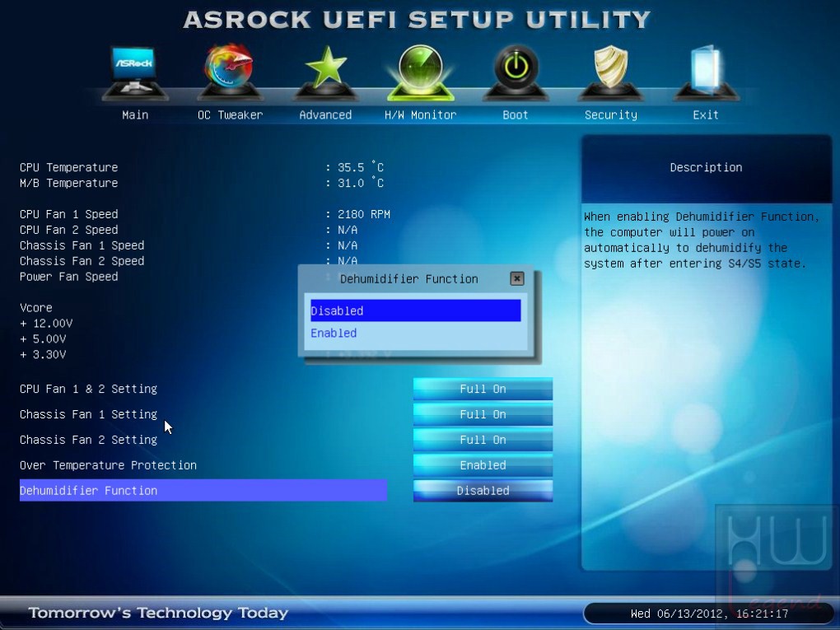Select the Advanced green star icon
Viewport: 840px width, 630px height.
pyautogui.click(x=326, y=72)
